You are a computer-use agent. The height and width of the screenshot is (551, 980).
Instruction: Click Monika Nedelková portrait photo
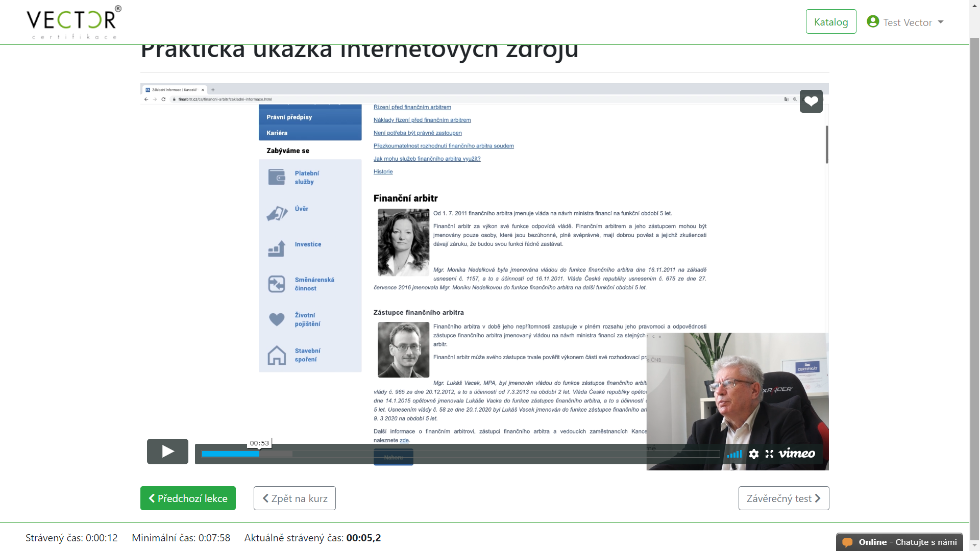click(403, 242)
